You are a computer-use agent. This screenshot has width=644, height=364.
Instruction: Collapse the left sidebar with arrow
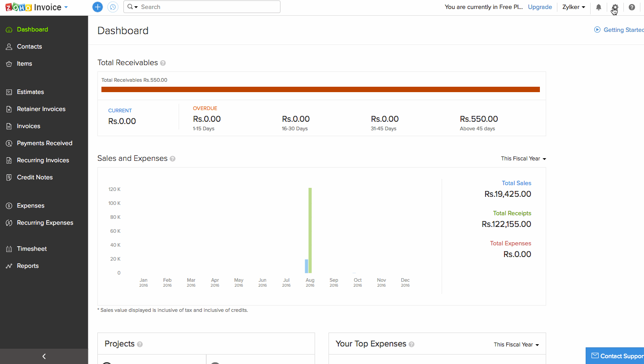[44, 356]
